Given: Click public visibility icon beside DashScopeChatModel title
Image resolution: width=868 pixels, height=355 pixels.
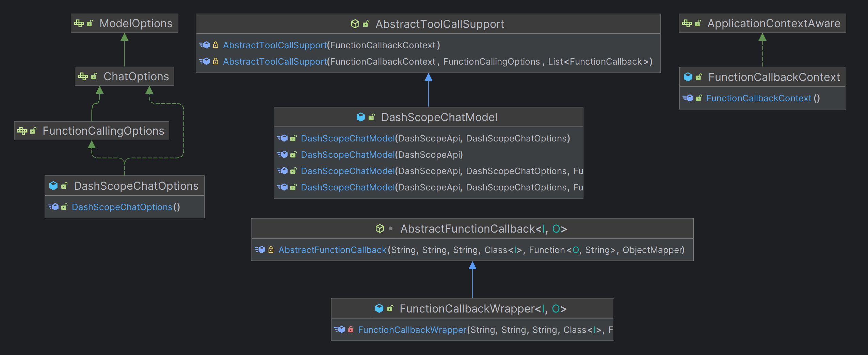Looking at the screenshot, I should coord(372,117).
